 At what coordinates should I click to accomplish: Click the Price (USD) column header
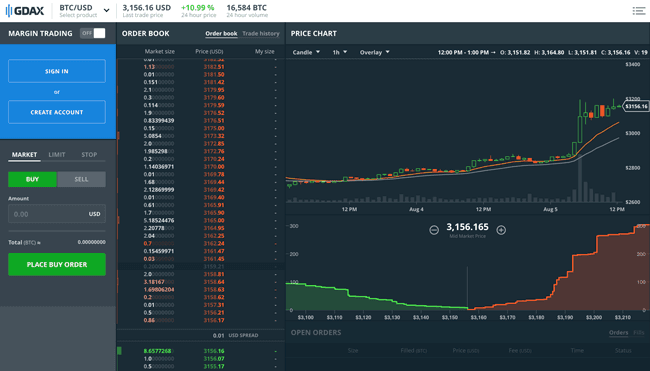click(x=209, y=51)
